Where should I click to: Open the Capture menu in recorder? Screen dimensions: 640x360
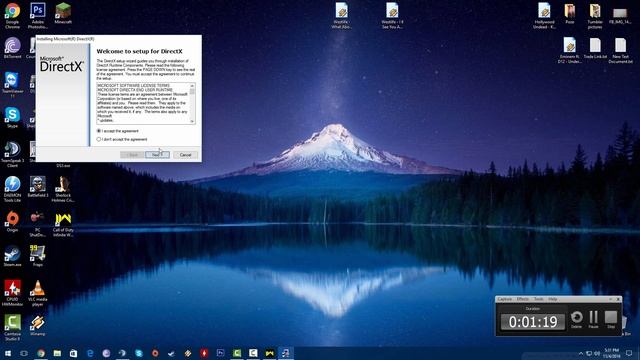click(x=505, y=299)
